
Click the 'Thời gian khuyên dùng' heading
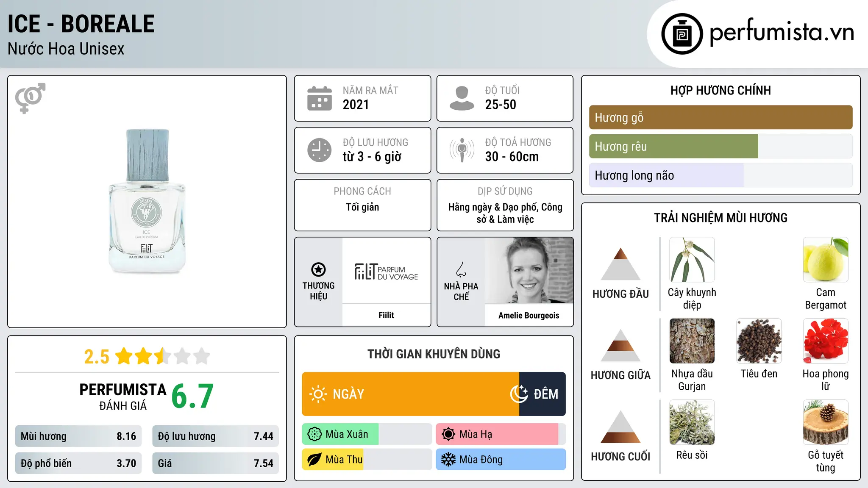(x=434, y=354)
